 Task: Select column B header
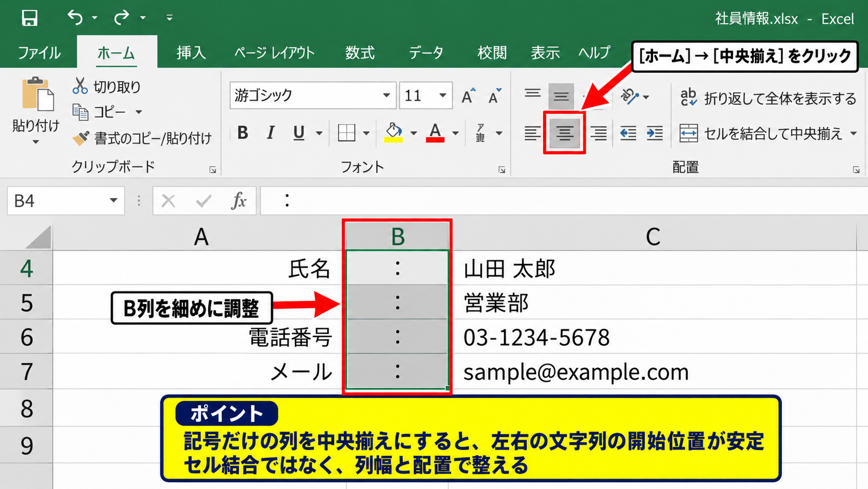click(397, 236)
